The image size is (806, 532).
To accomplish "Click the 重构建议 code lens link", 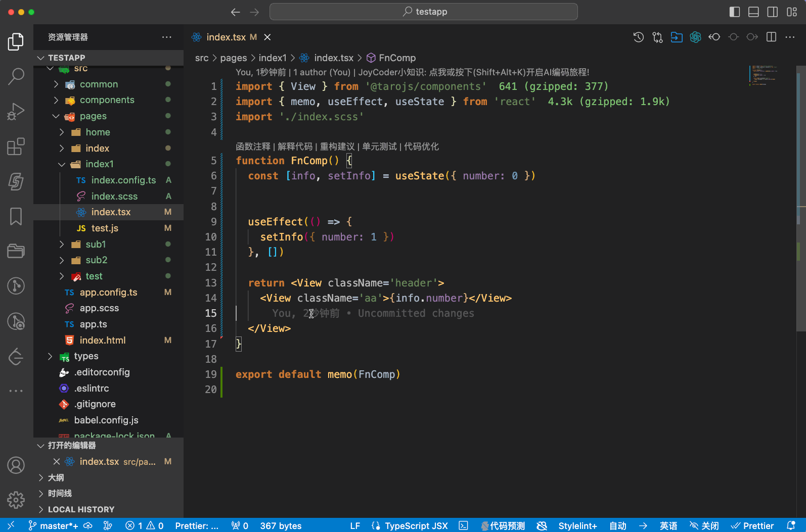I will pos(337,147).
